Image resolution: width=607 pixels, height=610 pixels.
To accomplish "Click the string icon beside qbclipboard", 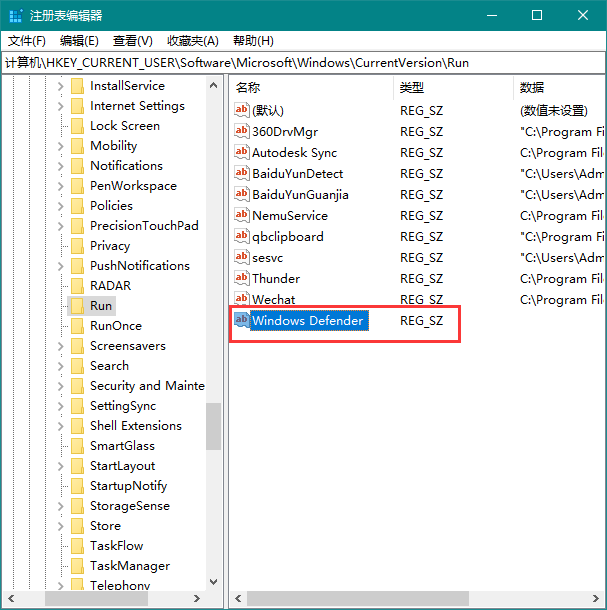I will (241, 236).
